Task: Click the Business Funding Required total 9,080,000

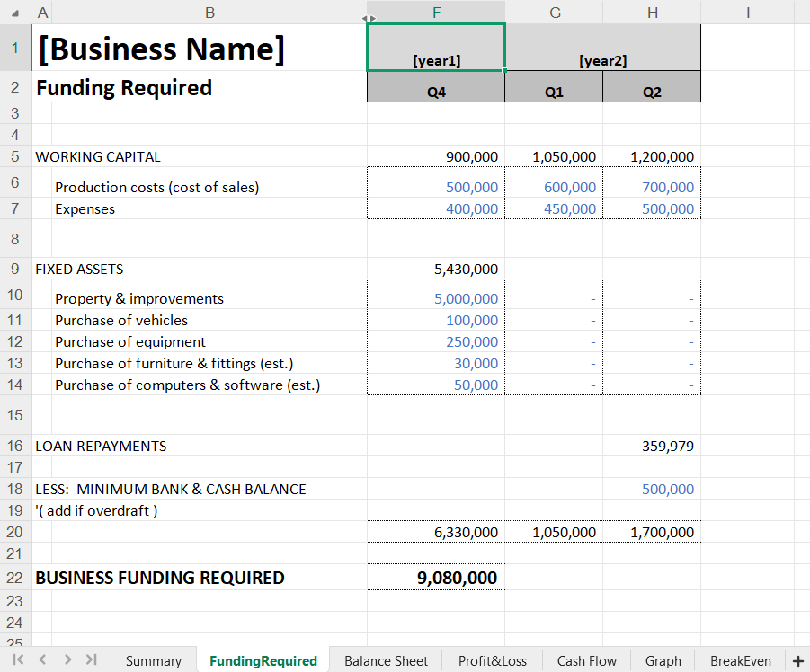Action: pos(436,578)
